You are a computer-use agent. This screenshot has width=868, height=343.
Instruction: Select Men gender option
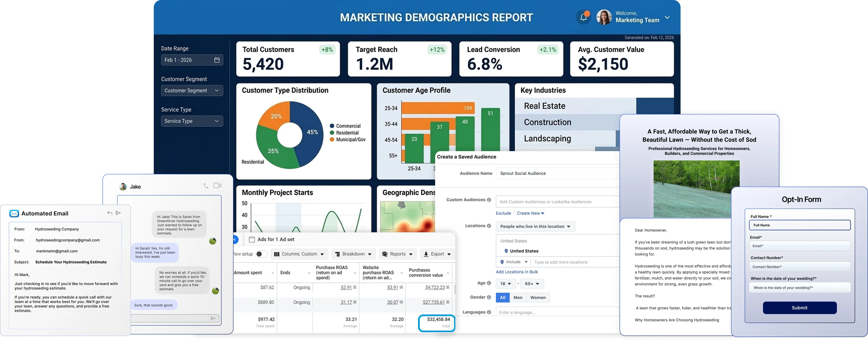518,298
